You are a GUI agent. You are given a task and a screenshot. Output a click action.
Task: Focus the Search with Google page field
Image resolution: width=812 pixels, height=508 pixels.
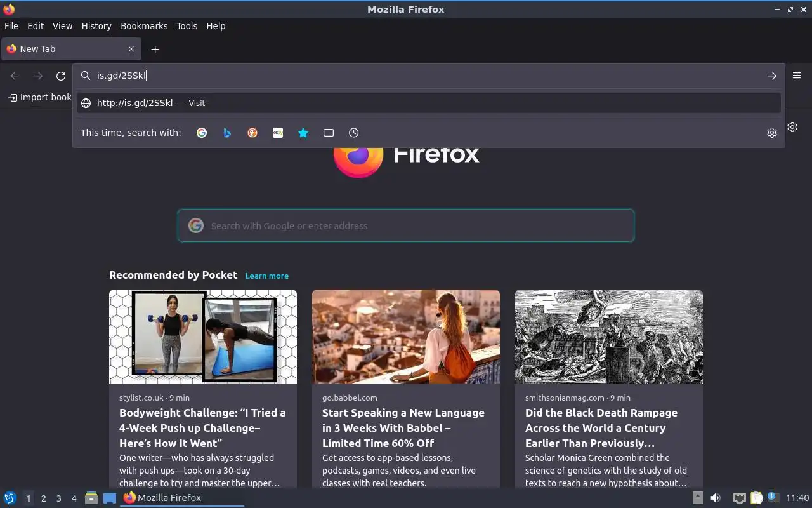tap(406, 225)
